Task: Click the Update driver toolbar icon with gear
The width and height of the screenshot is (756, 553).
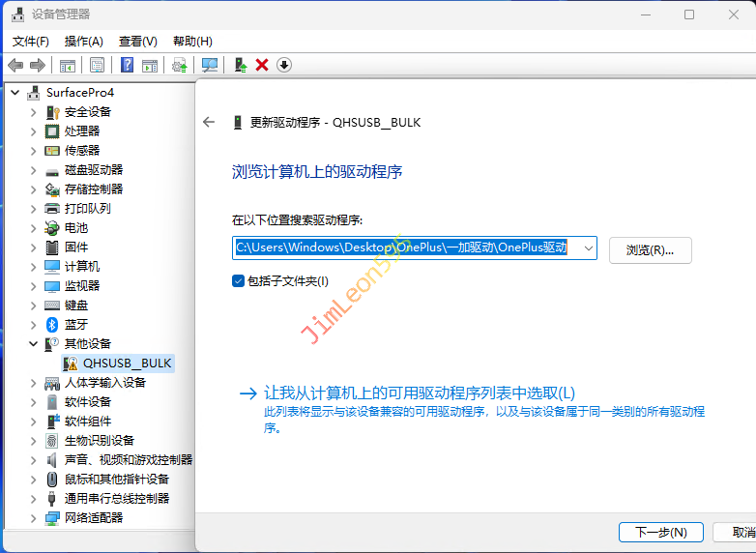Action: (179, 65)
